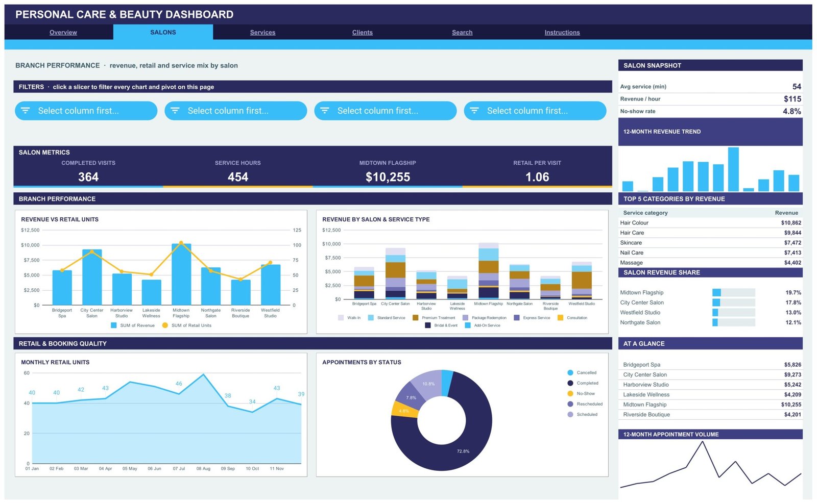Click filter icon in third slicer
The width and height of the screenshot is (817, 504).
point(325,111)
